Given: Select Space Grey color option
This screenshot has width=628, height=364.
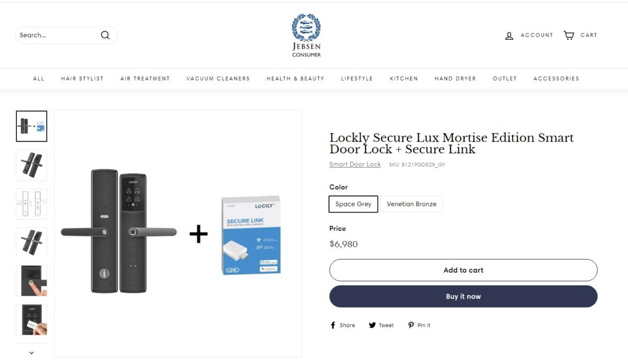Looking at the screenshot, I should [x=353, y=204].
